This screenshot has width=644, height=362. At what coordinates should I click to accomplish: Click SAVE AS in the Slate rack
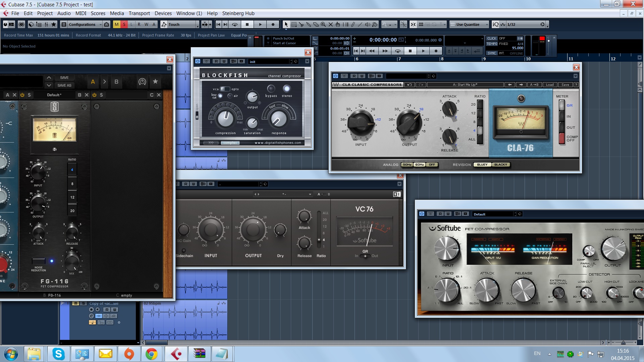coord(64,85)
